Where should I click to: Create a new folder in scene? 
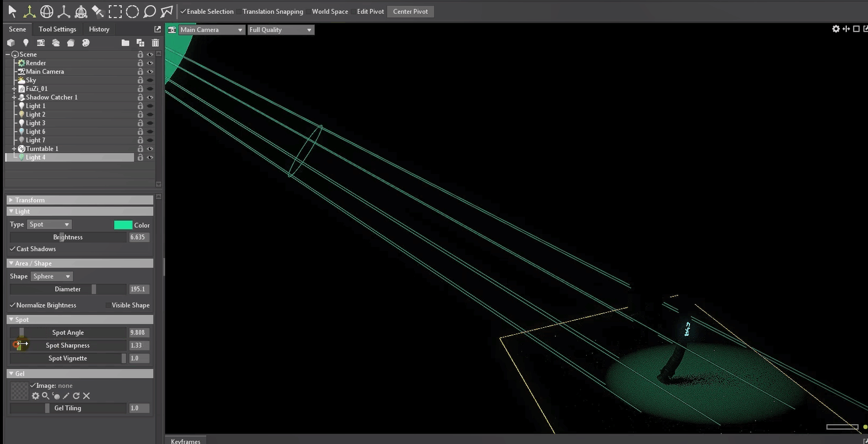pos(125,42)
